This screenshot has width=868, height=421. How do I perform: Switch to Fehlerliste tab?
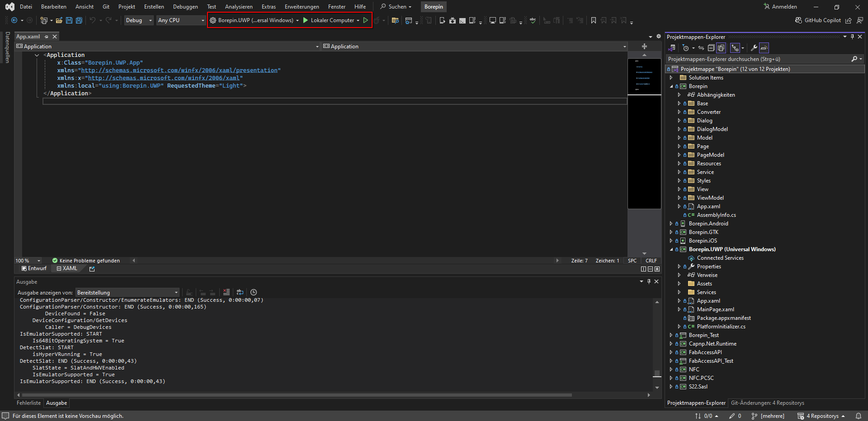point(28,403)
